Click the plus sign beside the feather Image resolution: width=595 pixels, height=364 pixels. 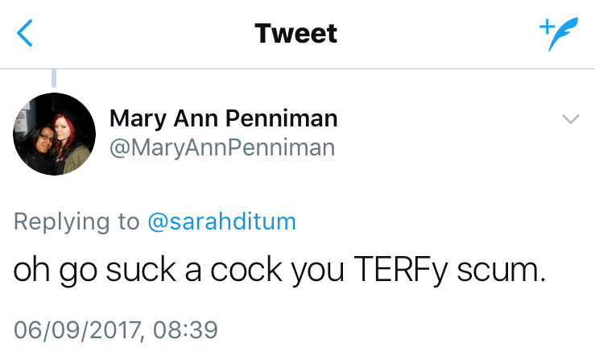(x=546, y=26)
